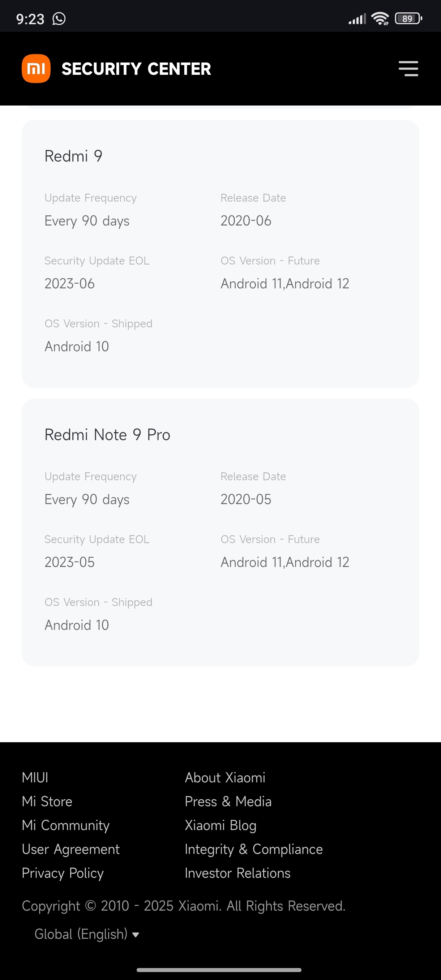Tap the WhatsApp notification icon

tap(59, 19)
